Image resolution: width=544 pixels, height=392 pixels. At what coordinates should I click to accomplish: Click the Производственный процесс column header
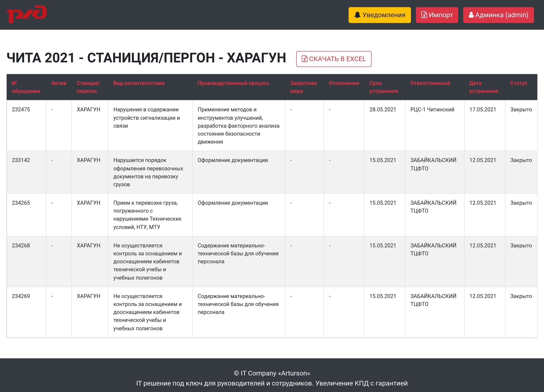pyautogui.click(x=233, y=83)
